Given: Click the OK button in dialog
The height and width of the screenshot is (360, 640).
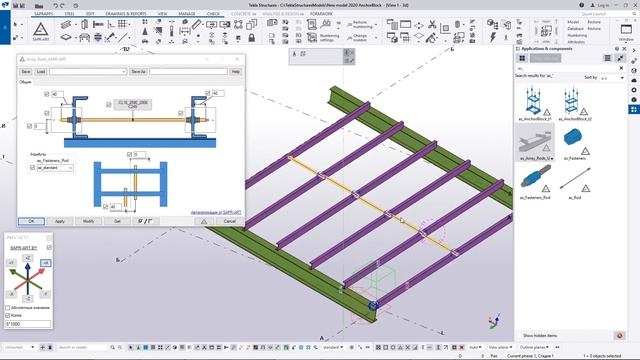Looking at the screenshot, I should pos(31,221).
